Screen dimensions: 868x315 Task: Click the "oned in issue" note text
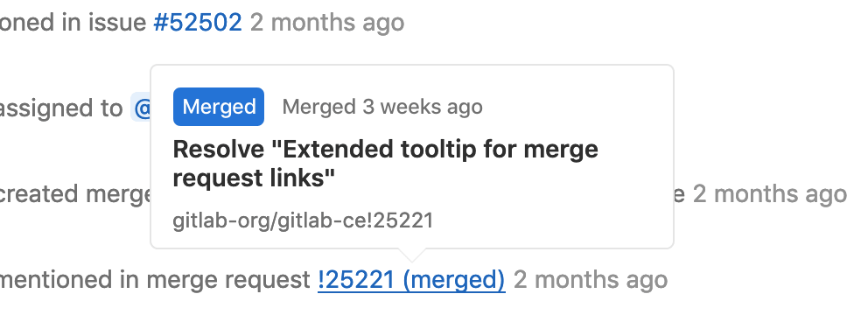[x=73, y=23]
